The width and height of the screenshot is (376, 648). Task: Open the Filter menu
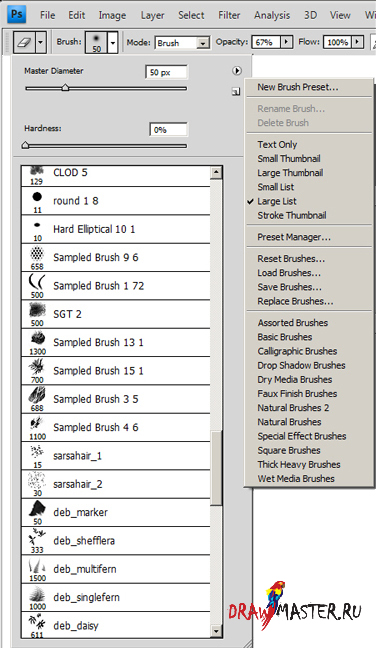pos(229,15)
